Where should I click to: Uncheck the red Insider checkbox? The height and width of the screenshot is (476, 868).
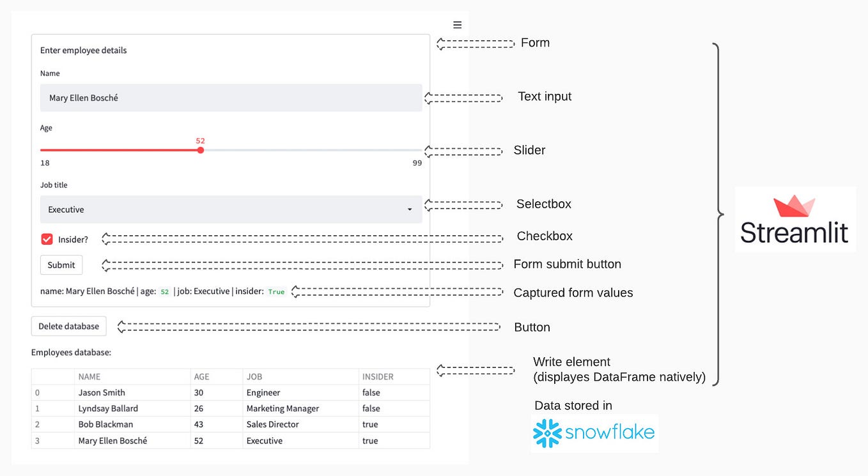(x=47, y=239)
